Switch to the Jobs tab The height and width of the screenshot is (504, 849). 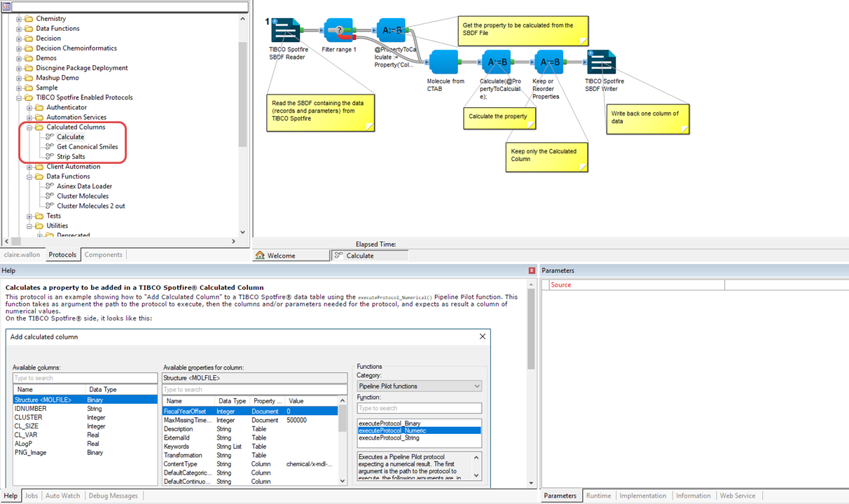(32, 496)
